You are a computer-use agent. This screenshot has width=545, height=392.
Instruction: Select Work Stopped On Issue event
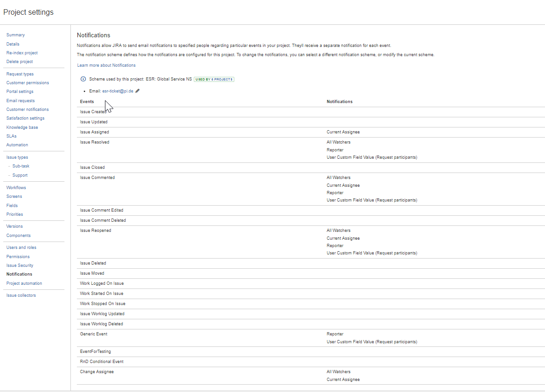311,304
